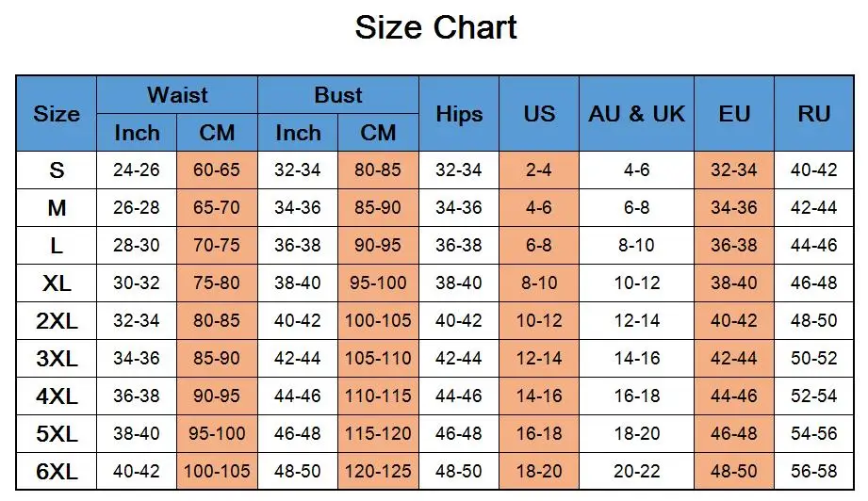
Task: Click orange Waist CM cell 60-65
Action: [x=217, y=170]
